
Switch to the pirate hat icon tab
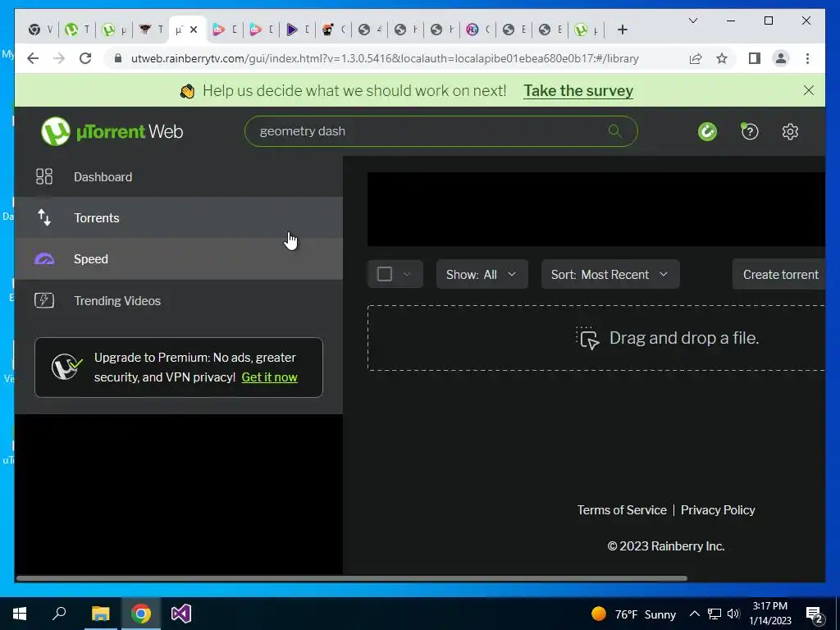(x=152, y=30)
